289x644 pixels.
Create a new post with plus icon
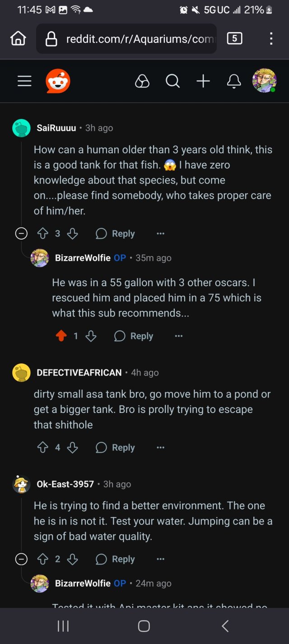coord(203,81)
